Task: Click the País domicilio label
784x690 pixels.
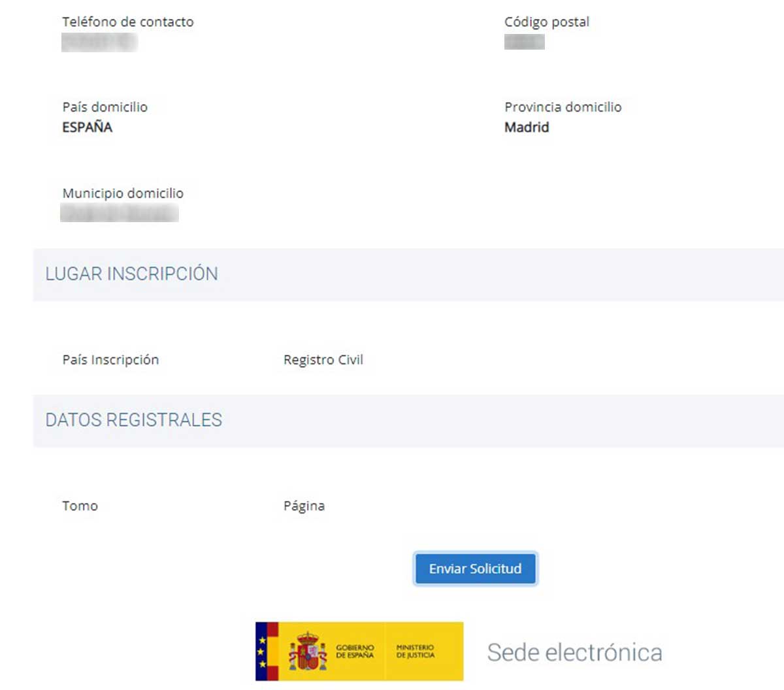Action: click(105, 107)
